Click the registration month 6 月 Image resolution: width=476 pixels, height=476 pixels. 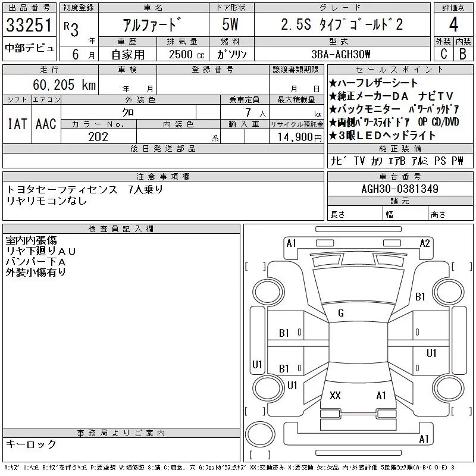(x=83, y=54)
